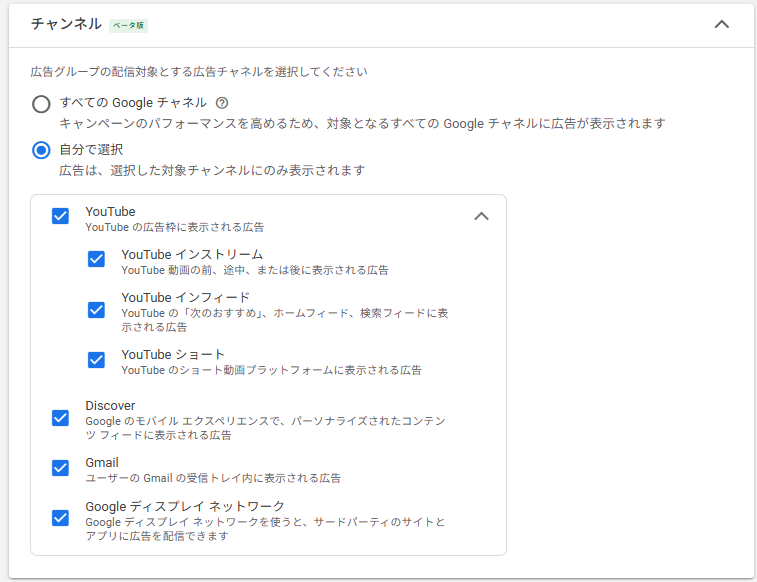Click the YouTube インストリーム label
This screenshot has width=757, height=582.
click(x=192, y=254)
